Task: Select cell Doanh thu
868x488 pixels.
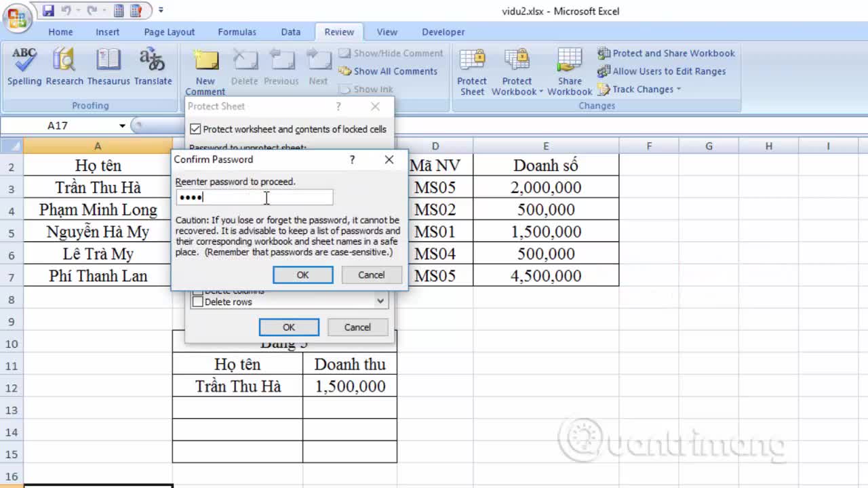Action: (350, 365)
